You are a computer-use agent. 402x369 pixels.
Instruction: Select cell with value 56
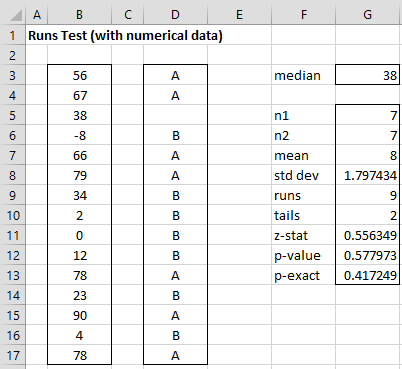click(x=80, y=75)
